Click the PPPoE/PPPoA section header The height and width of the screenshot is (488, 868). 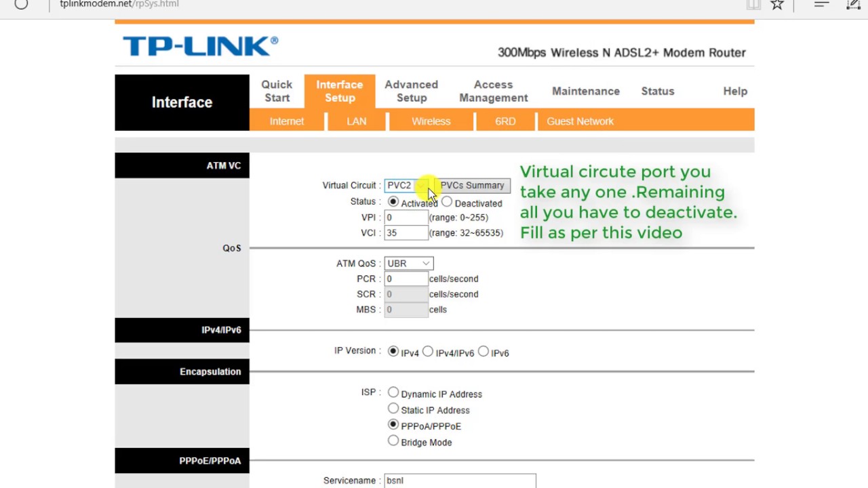[x=182, y=460]
